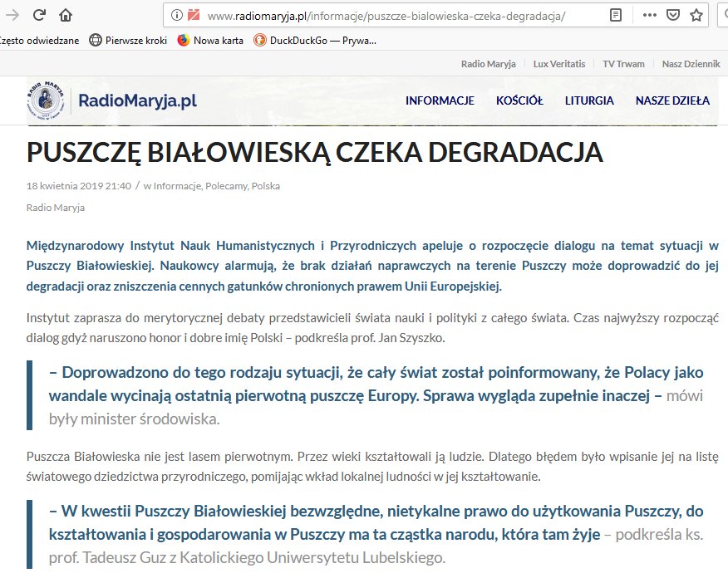Click the Radio Maryja round logo

click(45, 100)
